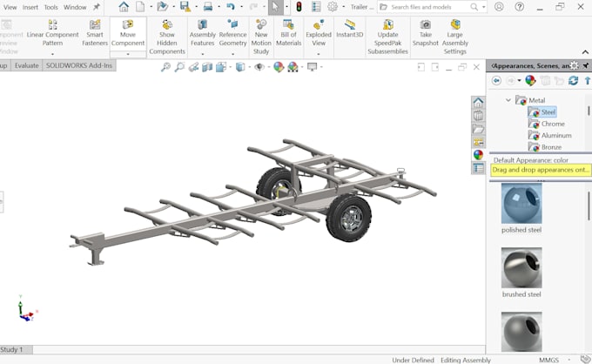Click Previous View icon in the view toolbar
The width and height of the screenshot is (592, 364).
193,67
